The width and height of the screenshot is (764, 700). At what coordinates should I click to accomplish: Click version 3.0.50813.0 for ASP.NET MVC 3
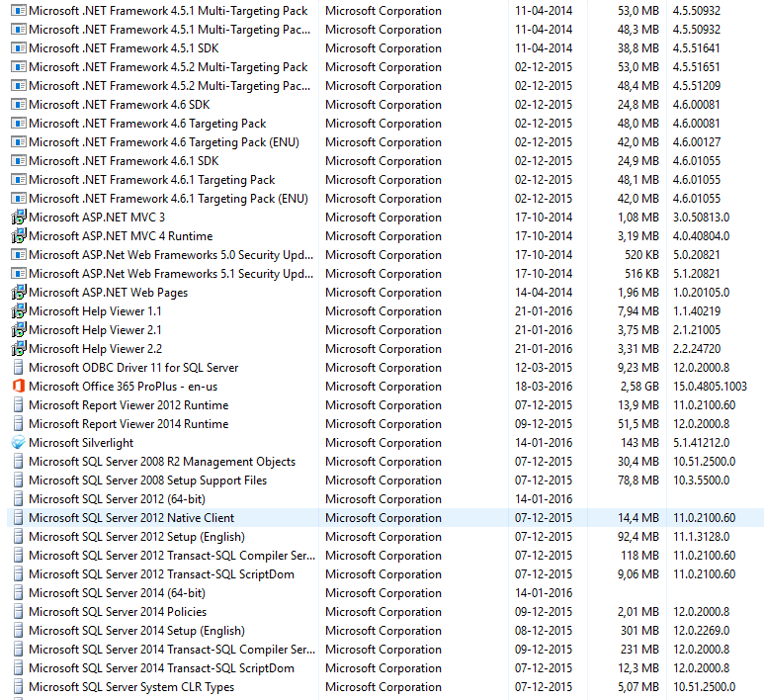701,217
